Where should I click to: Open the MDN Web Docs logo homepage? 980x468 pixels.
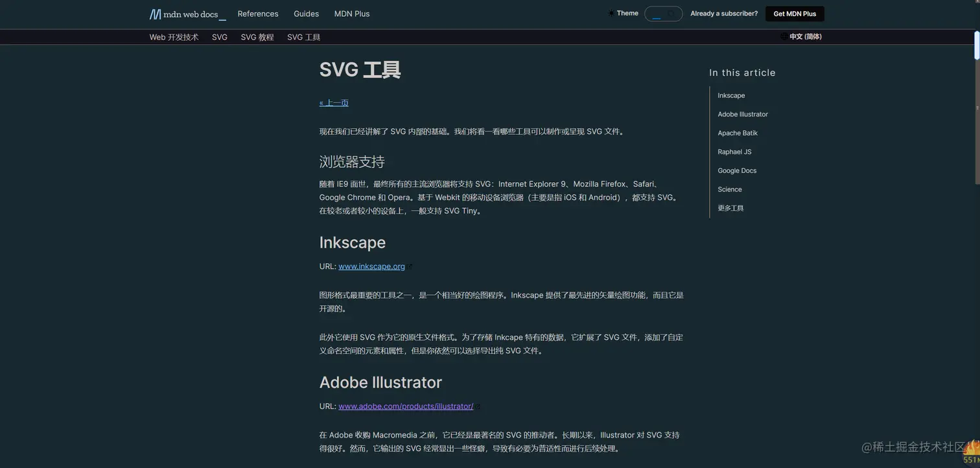tap(187, 14)
